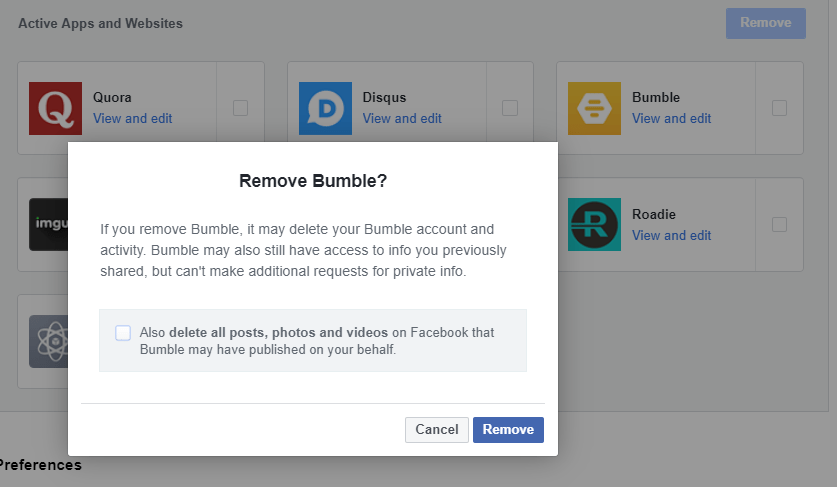The image size is (837, 487).
Task: Click the Imgur app icon
Action: click(x=49, y=224)
